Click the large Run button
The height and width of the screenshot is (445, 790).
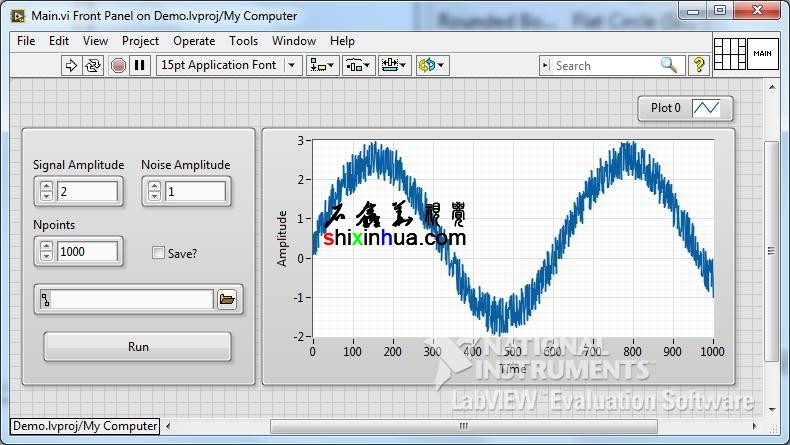(138, 347)
